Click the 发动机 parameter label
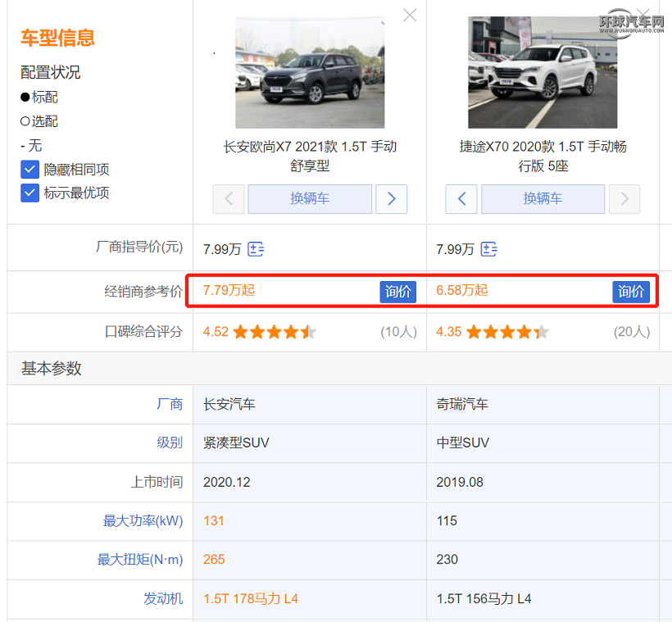672x622 pixels. tap(163, 598)
